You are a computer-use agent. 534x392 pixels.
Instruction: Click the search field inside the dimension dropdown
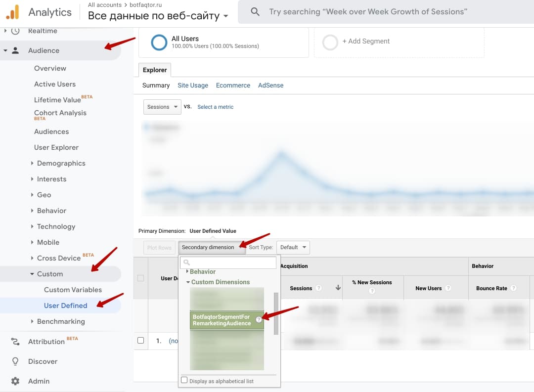coord(229,262)
